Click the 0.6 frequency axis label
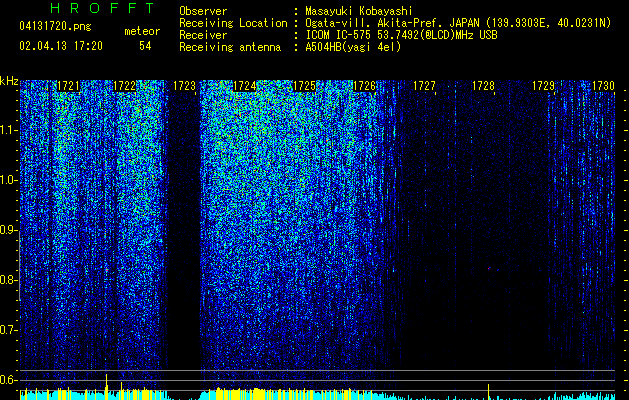 9,380
